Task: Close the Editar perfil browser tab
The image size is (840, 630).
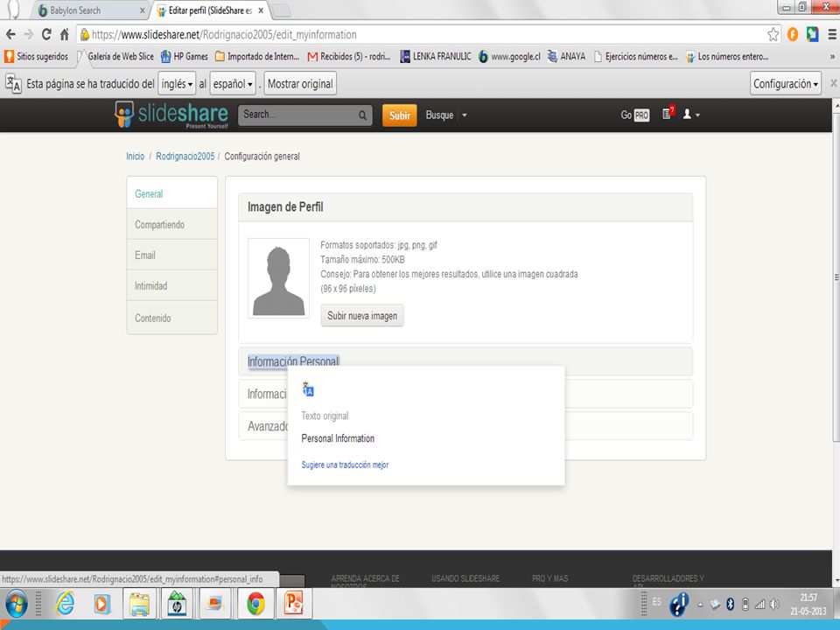Action: click(x=261, y=10)
